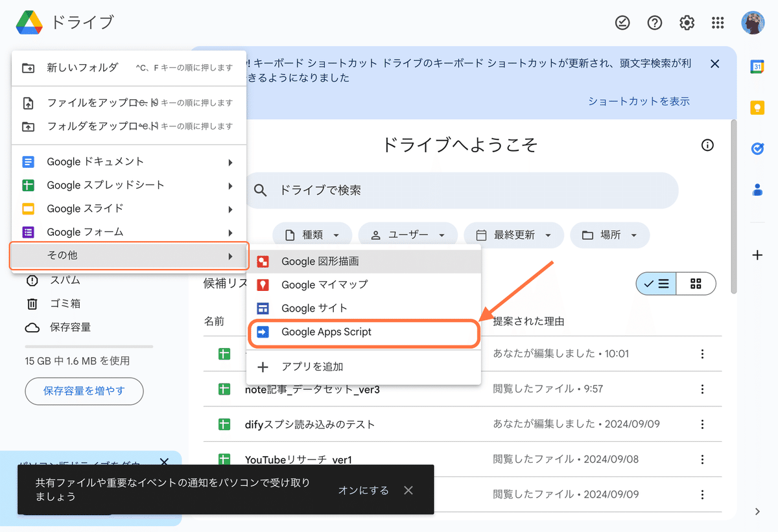Expand Google ドキュメント submenu arrow
This screenshot has width=778, height=532.
(230, 162)
